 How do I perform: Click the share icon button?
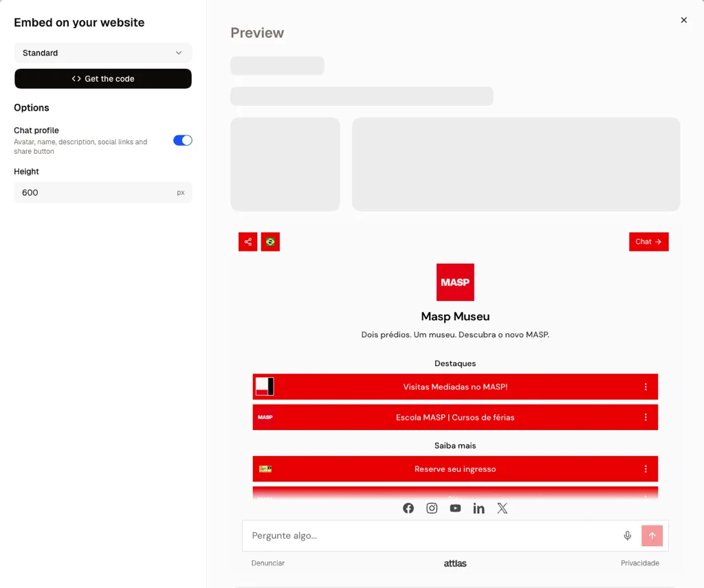(247, 242)
